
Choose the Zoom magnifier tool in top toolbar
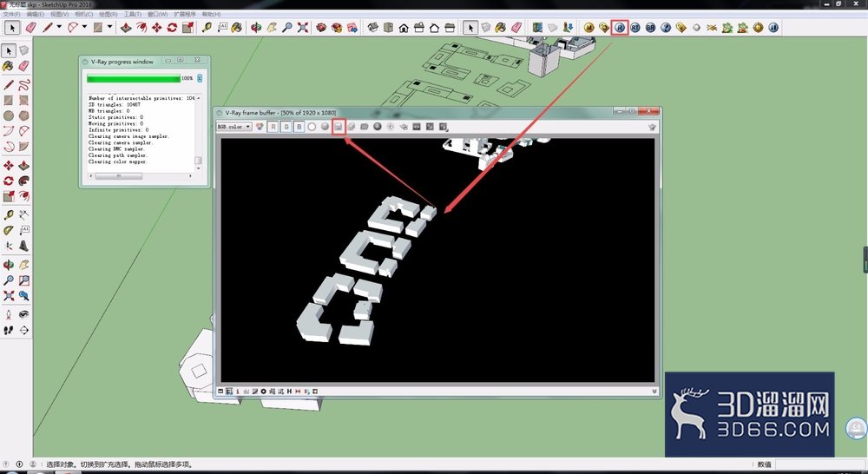pyautogui.click(x=286, y=27)
